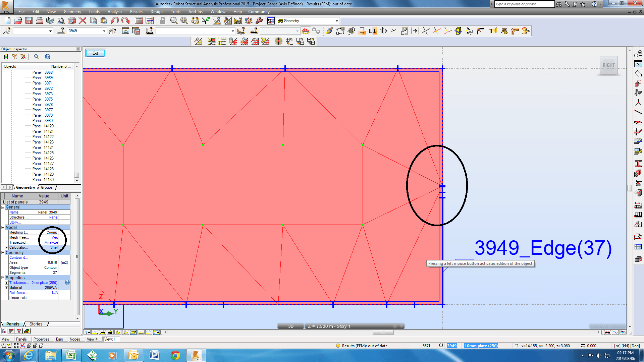Screen dimensions: 644x362
Task: Expand the Thickness row in properties
Action: click(x=6, y=283)
